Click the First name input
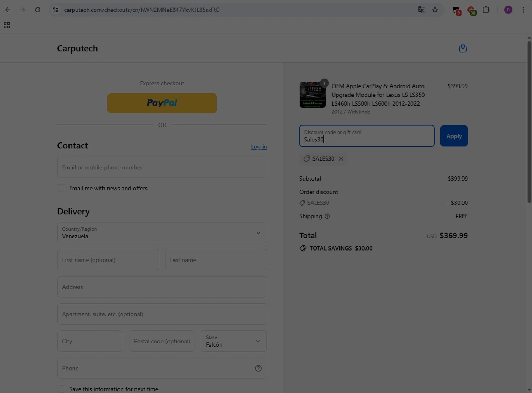The width and height of the screenshot is (532, 393). 108,260
